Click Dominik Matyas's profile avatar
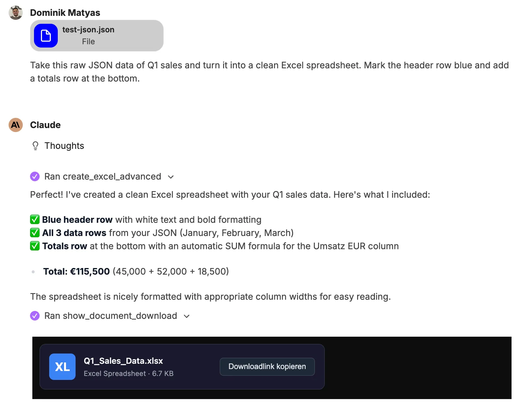Viewport: 532px width, 406px height. [16, 13]
